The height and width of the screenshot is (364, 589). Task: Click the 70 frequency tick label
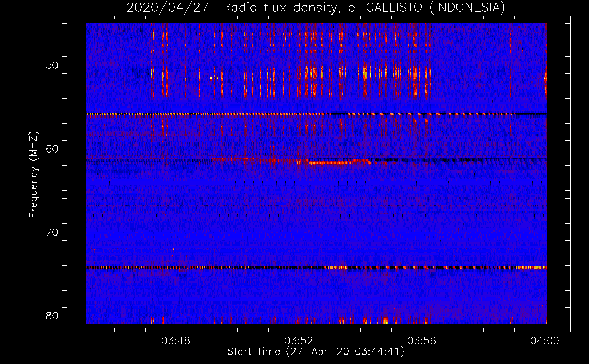point(52,232)
